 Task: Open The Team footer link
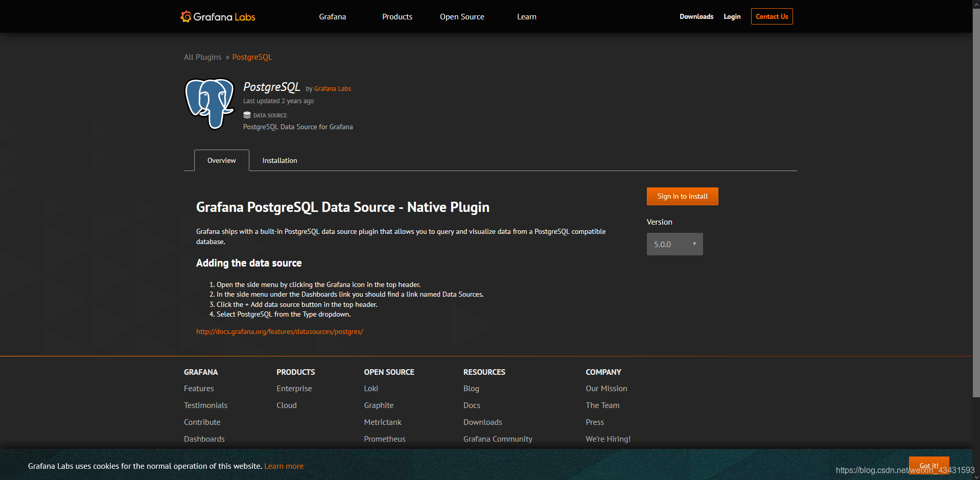(x=602, y=405)
